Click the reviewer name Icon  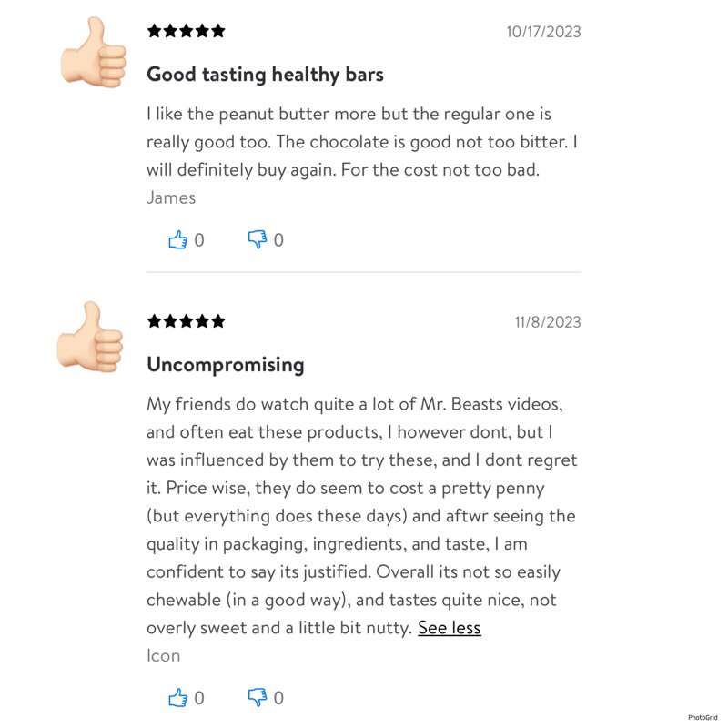point(164,655)
